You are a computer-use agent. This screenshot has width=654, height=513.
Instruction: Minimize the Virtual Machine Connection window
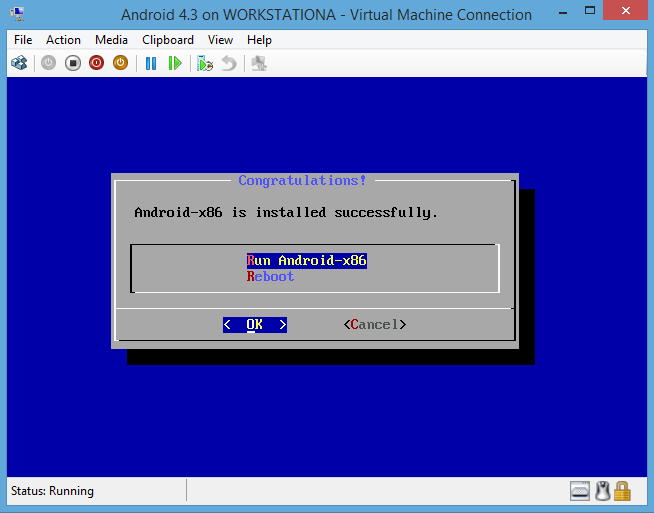click(x=563, y=13)
